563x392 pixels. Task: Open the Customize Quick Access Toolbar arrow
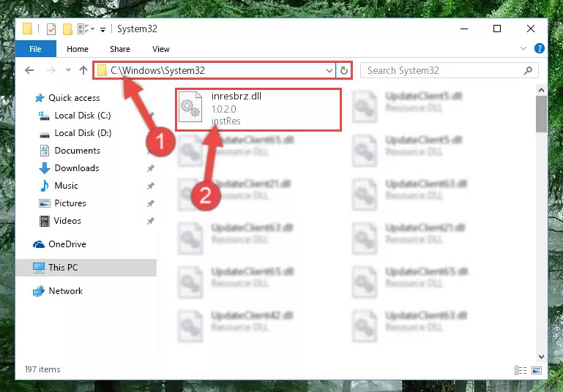click(x=102, y=30)
